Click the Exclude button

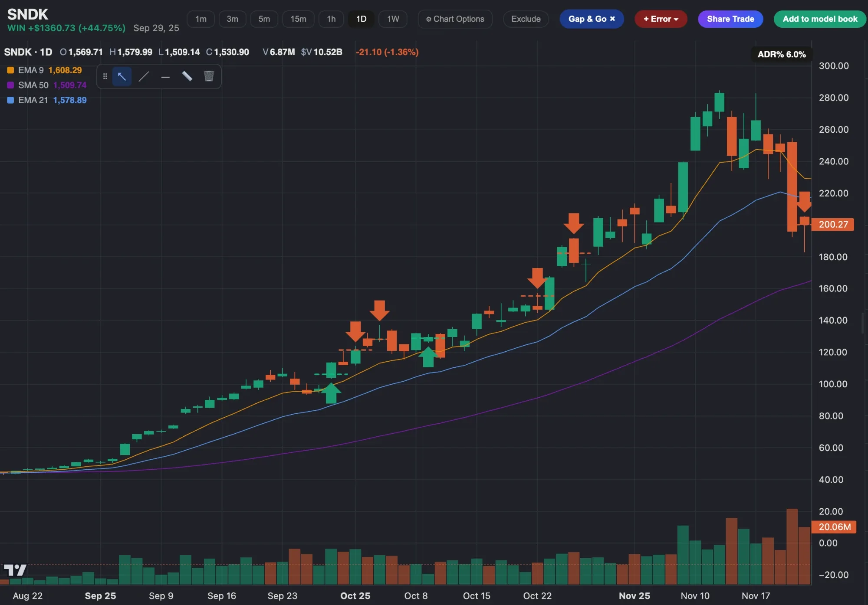526,19
